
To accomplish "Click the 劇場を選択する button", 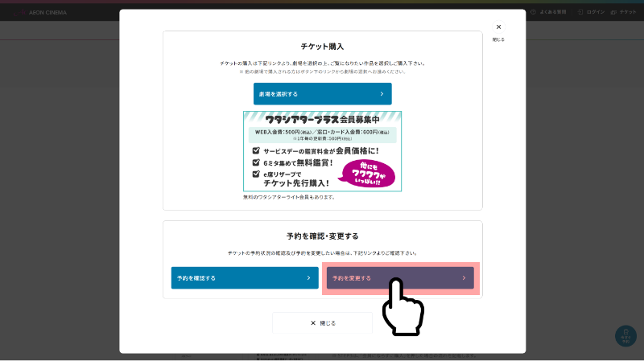I will 323,94.
